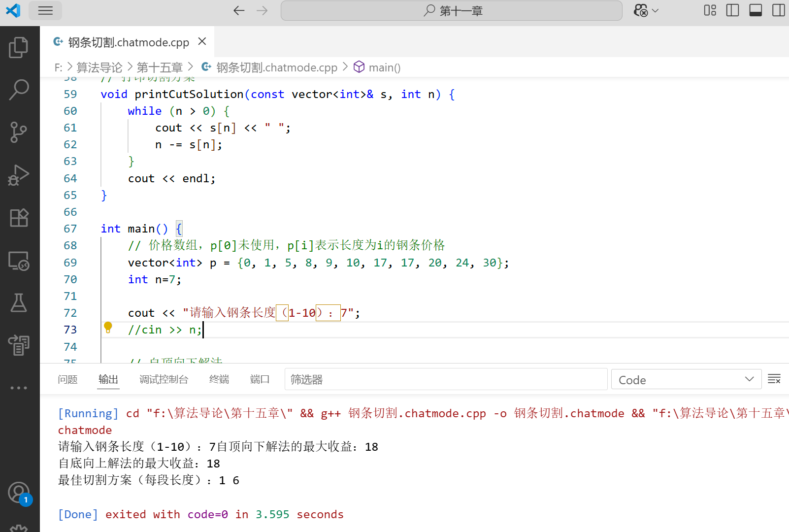Click the 筛选器 filter input field

coord(446,379)
